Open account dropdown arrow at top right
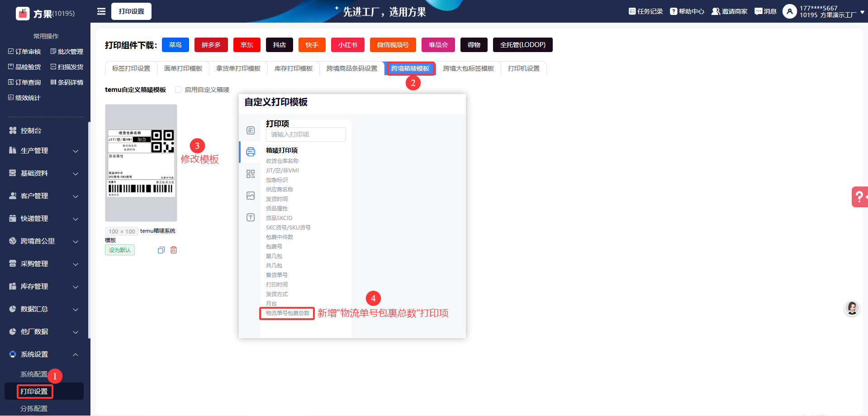The image size is (868, 416). coord(862,12)
